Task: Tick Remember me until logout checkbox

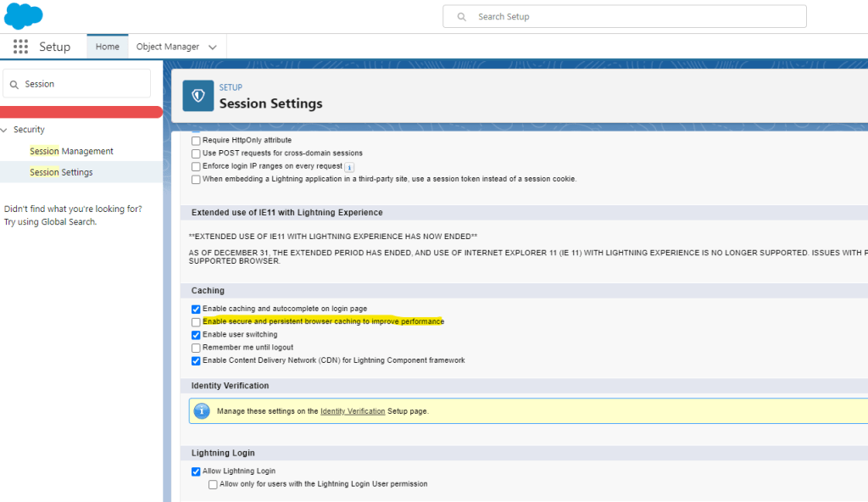Action: [197, 348]
